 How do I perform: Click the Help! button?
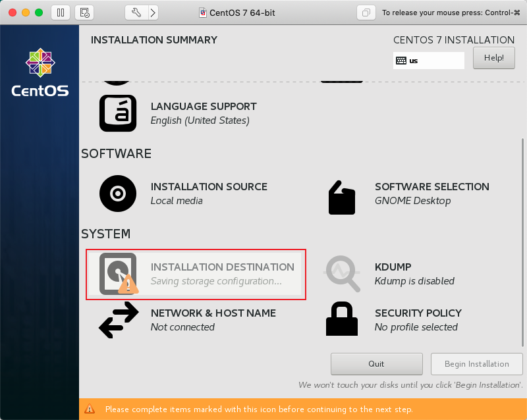pos(493,58)
